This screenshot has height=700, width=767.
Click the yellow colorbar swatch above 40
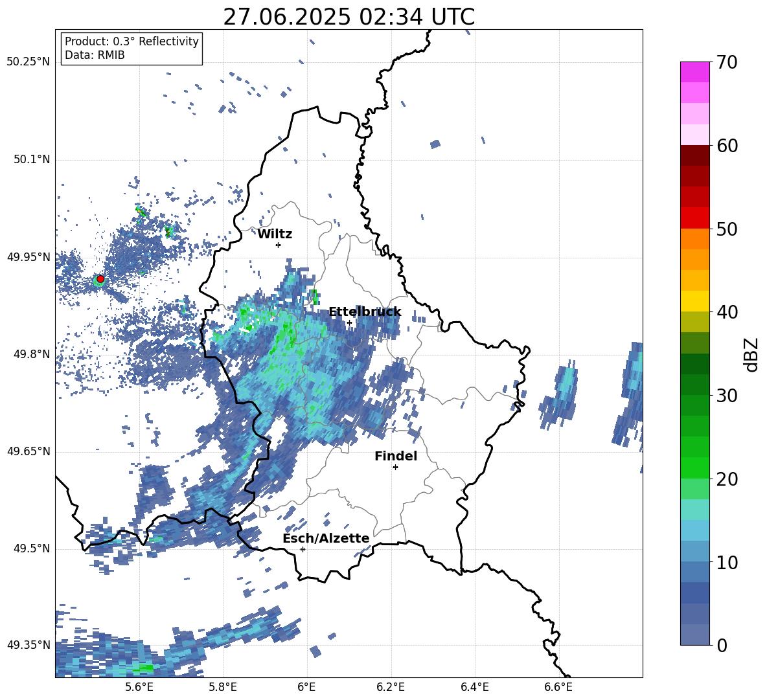point(694,301)
